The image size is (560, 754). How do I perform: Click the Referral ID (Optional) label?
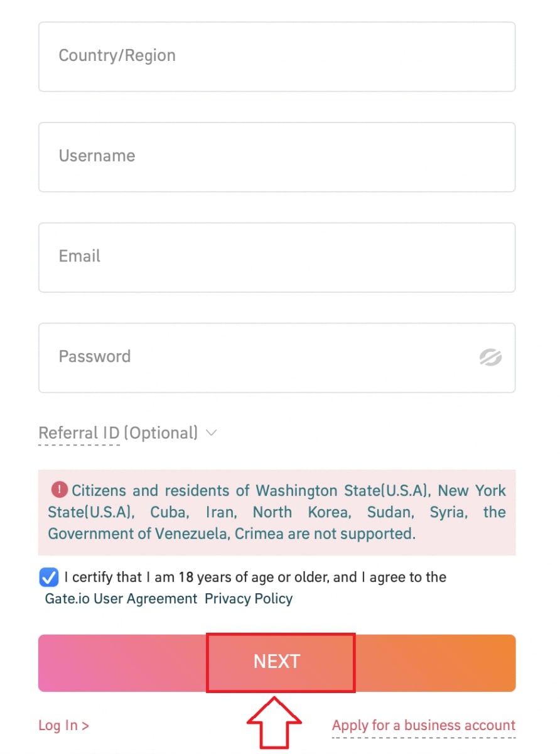pos(118,433)
